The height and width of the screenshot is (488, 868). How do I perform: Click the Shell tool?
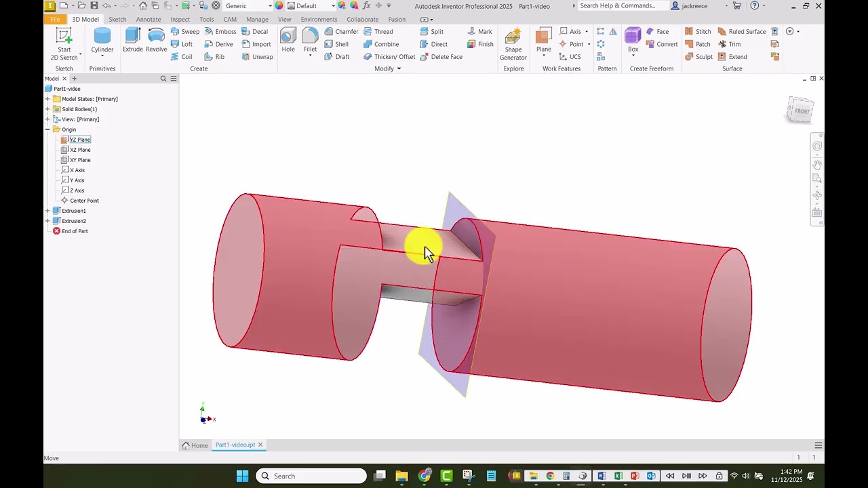click(336, 44)
